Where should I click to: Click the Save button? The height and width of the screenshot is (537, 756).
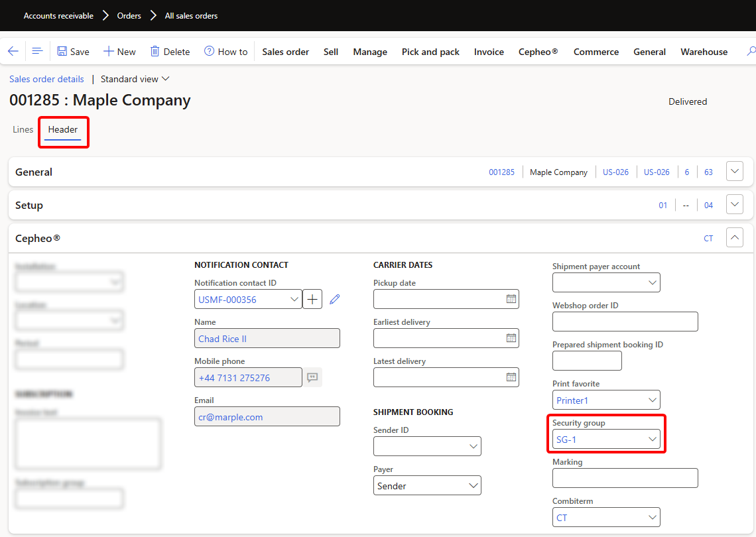tap(73, 52)
